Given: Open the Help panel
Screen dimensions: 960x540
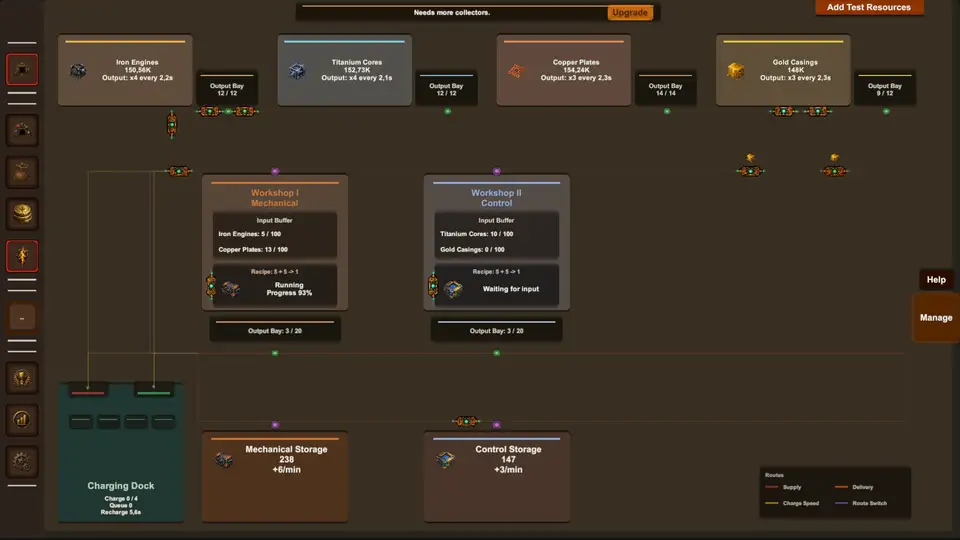Looking at the screenshot, I should (936, 280).
